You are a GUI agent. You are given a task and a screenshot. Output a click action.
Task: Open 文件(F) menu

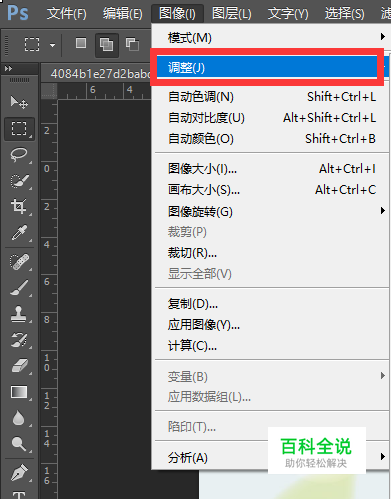[x=67, y=14]
